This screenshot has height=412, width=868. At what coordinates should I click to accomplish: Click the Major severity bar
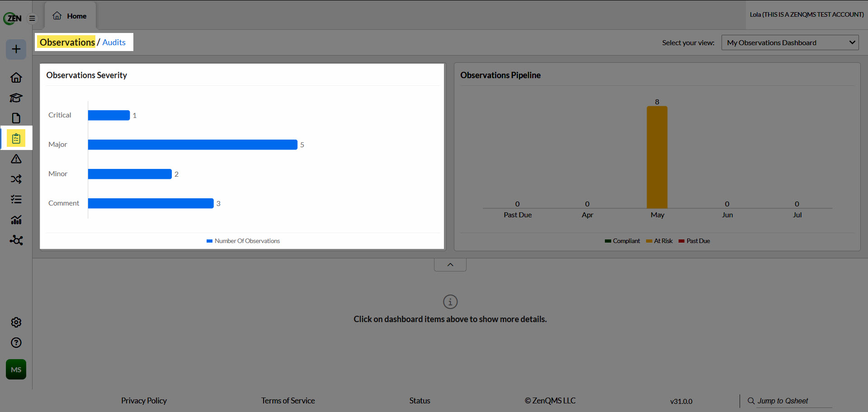point(193,145)
